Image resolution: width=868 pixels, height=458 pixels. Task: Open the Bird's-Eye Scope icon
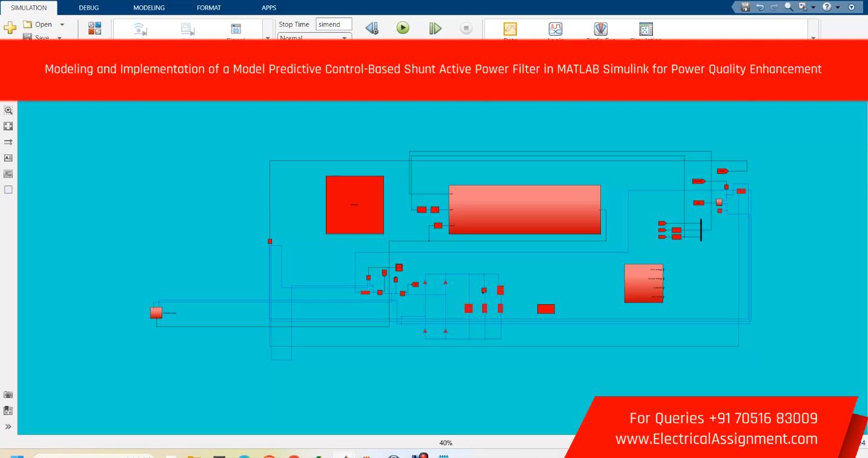(600, 29)
